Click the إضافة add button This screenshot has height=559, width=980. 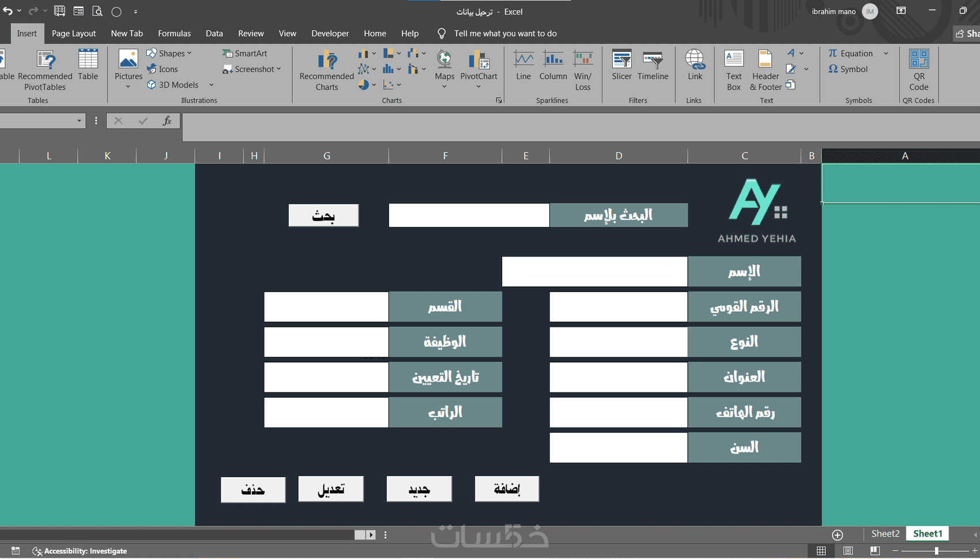click(507, 489)
